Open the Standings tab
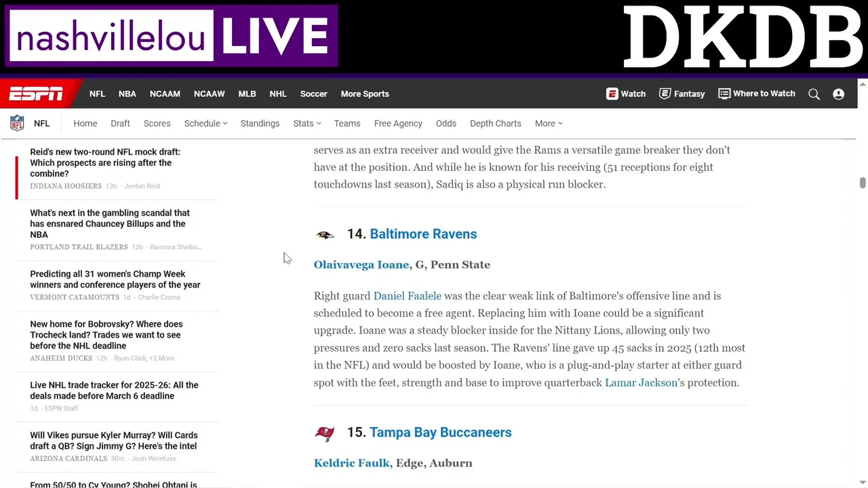The height and width of the screenshot is (488, 868). [x=260, y=123]
